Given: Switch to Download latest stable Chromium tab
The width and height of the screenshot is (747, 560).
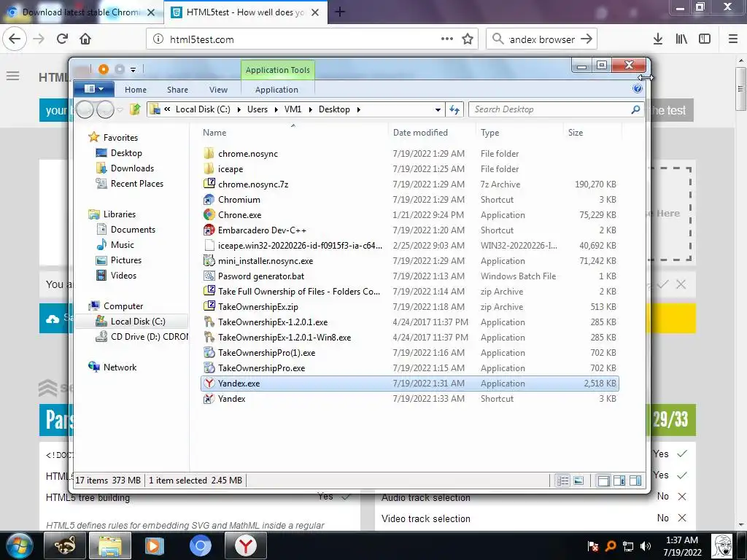Looking at the screenshot, I should (81, 12).
